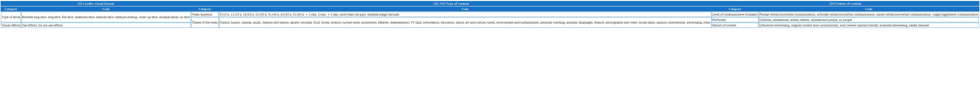Viewport: 980px width, 92px height.
Task: Click the "(O1) Audio-visual format" header
Action: 95,4
